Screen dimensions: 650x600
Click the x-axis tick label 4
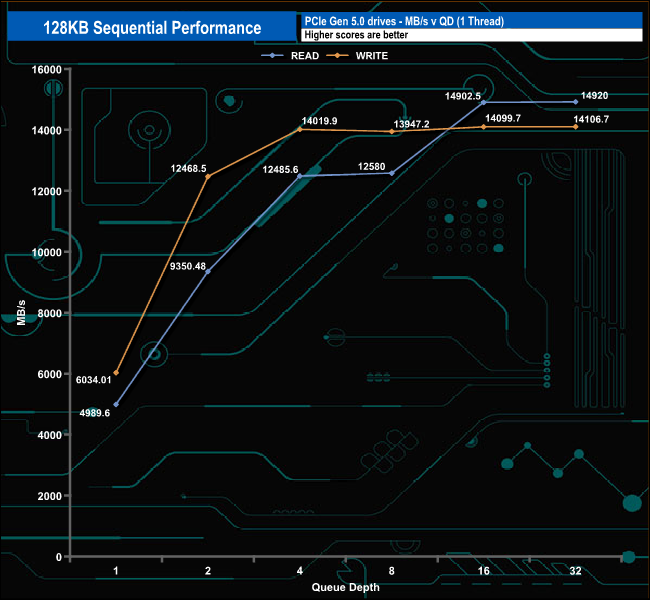(300, 571)
